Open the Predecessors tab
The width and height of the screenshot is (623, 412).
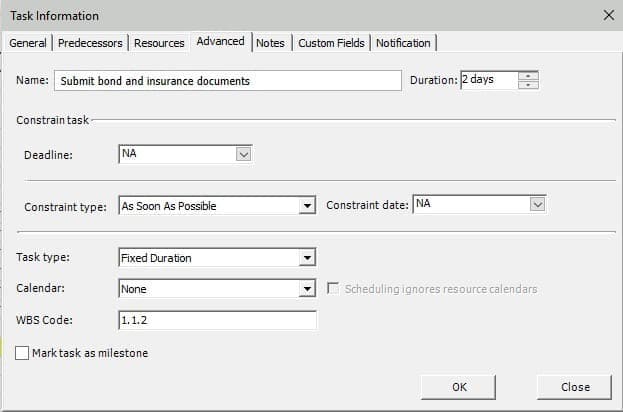(90, 43)
